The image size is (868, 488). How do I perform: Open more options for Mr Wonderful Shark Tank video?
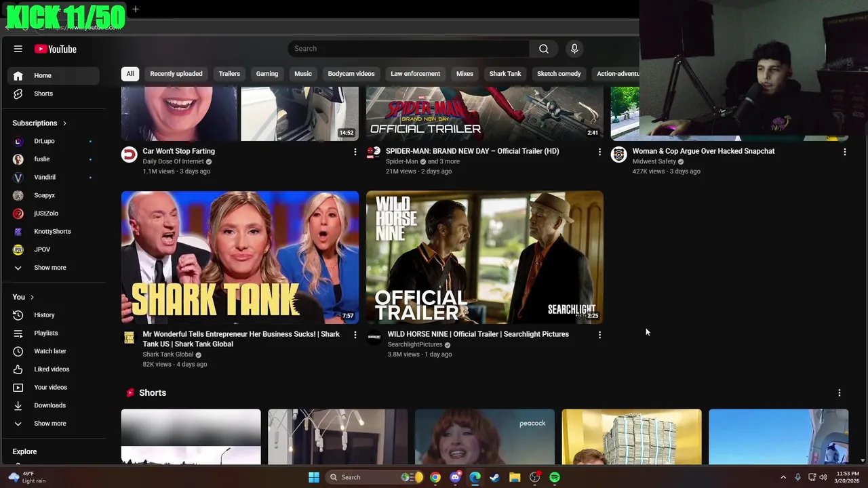click(x=355, y=335)
